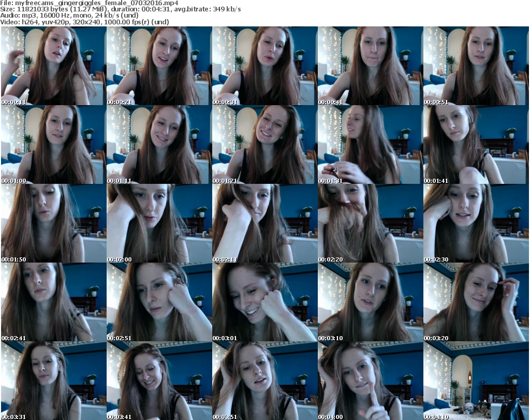Screen dimensions: 530x420
Task: Select the frame at 00:02:51
Action: [x=158, y=302]
